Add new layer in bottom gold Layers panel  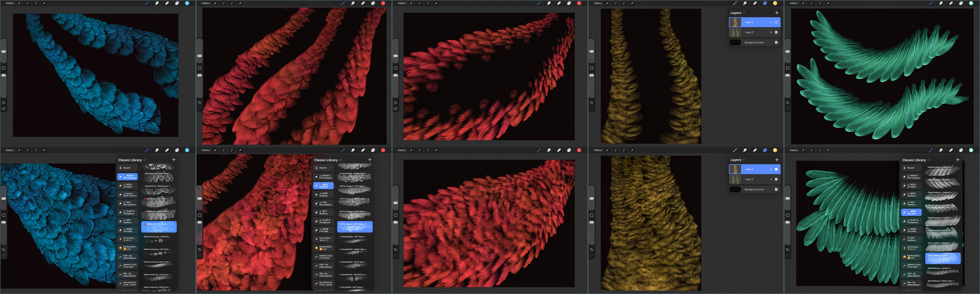coord(777,160)
